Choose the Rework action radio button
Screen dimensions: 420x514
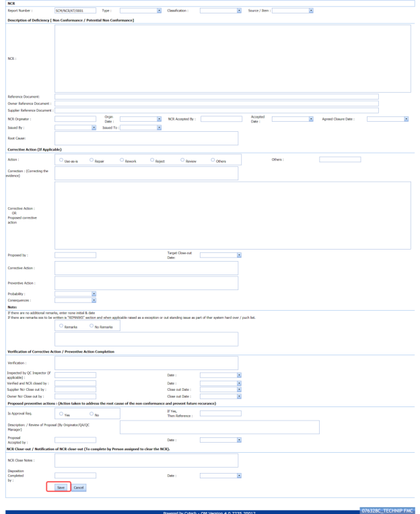122,160
